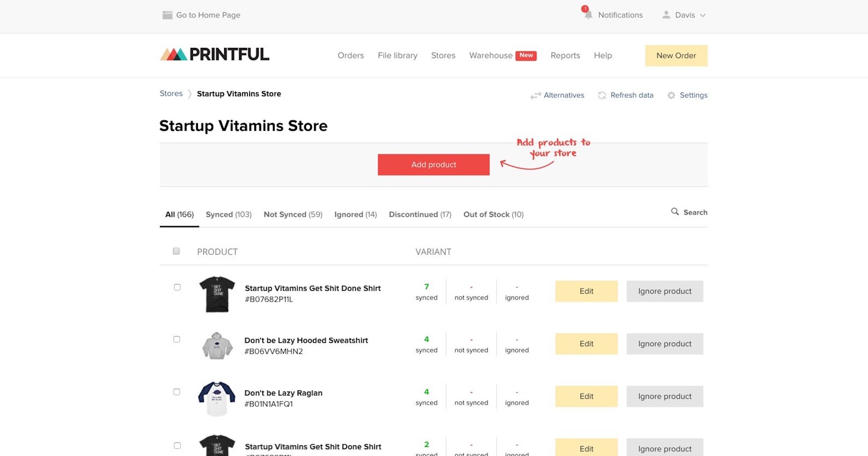
Task: Open the File library menu
Action: pos(398,56)
